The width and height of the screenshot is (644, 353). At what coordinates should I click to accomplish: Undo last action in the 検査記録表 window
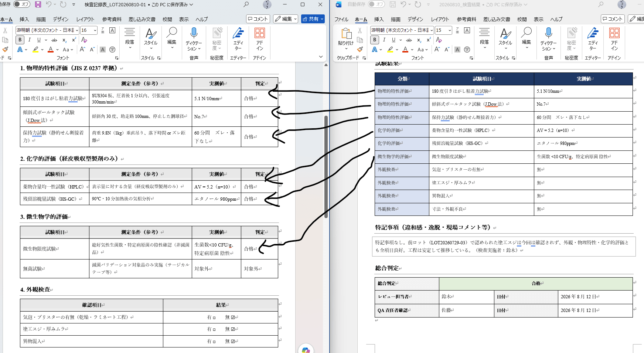(49, 4)
